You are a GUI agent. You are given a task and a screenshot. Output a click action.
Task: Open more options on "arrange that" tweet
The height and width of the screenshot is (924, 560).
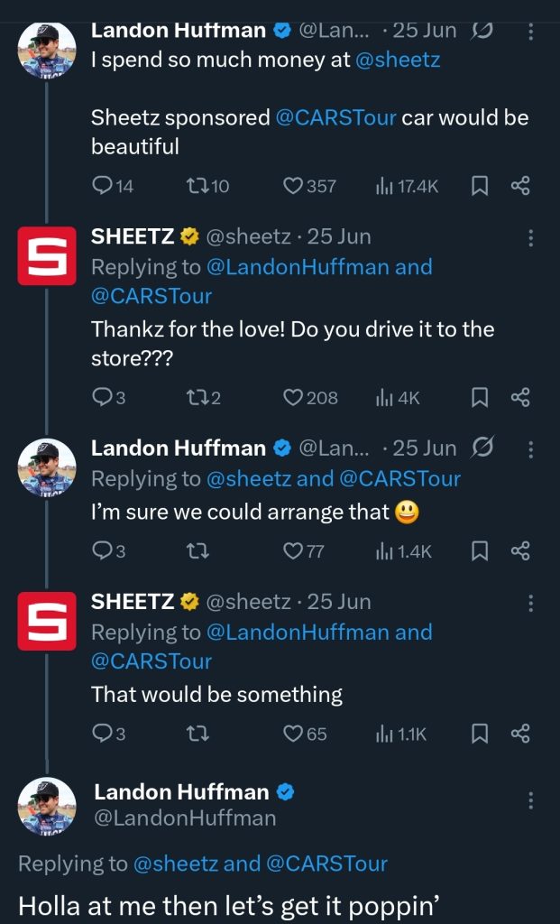point(530,450)
